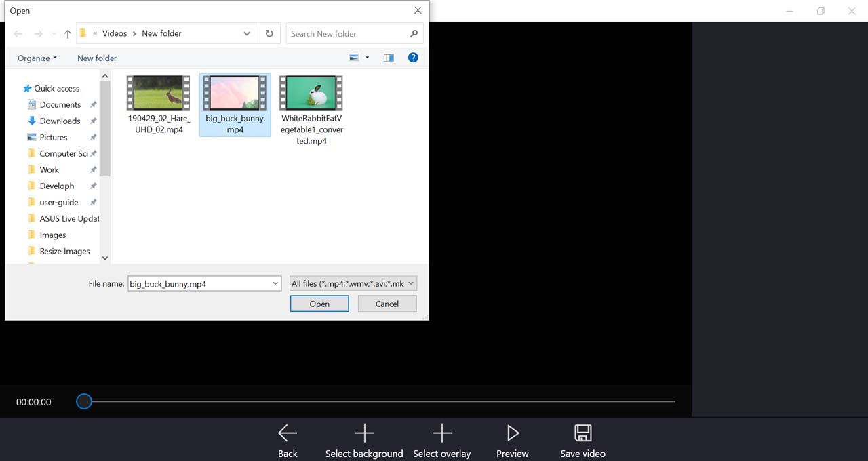The image size is (868, 461).
Task: Click the timeline slider handle
Action: point(84,401)
